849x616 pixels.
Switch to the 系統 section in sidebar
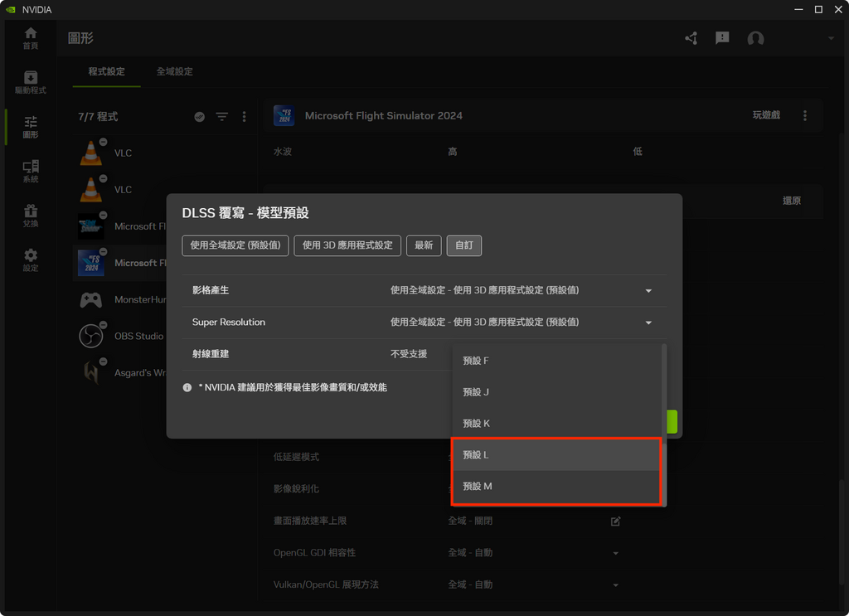[x=30, y=172]
